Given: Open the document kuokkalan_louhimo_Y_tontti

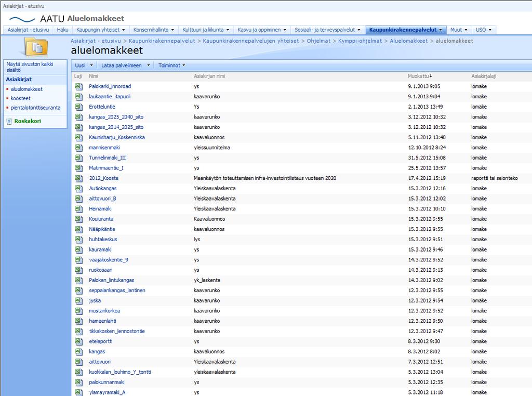Looking at the screenshot, I should coord(120,372).
